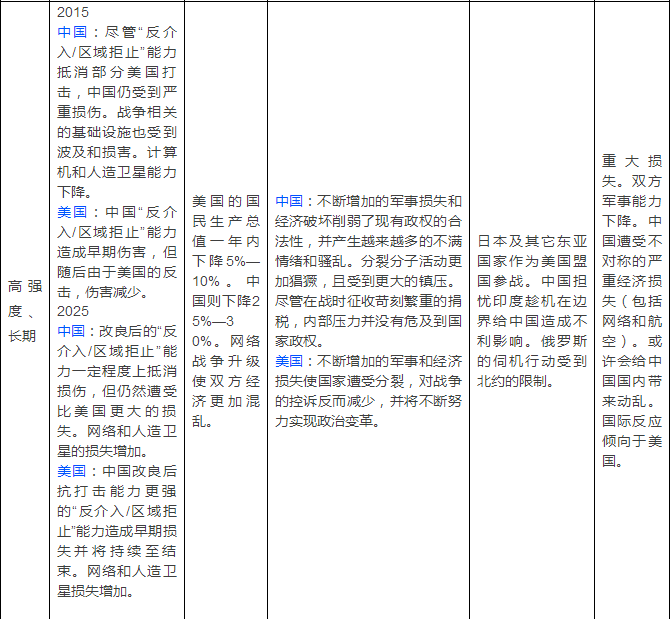Viewport: 671px width, 619px height.
Task: Follow the 中国 link before 改良后的"反
Action: pyautogui.click(x=72, y=331)
